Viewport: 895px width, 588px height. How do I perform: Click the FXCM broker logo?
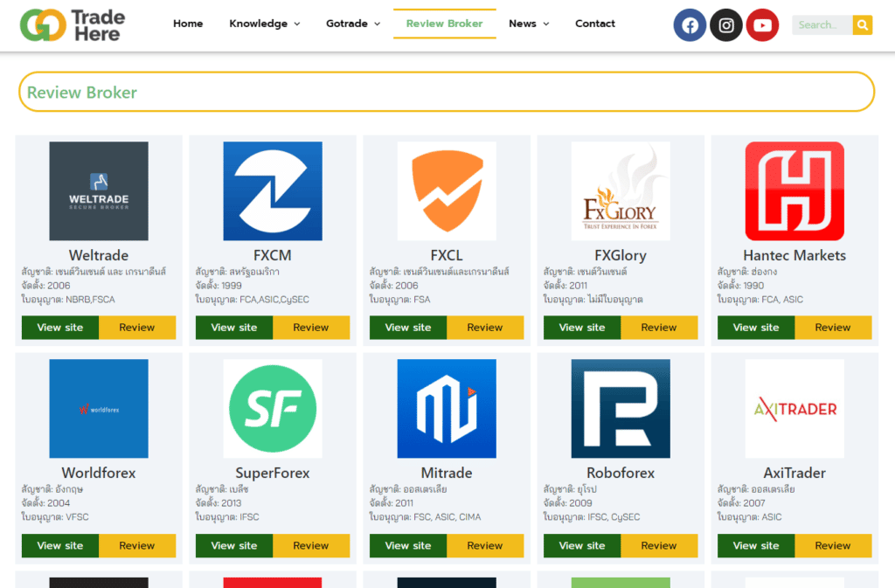[273, 191]
